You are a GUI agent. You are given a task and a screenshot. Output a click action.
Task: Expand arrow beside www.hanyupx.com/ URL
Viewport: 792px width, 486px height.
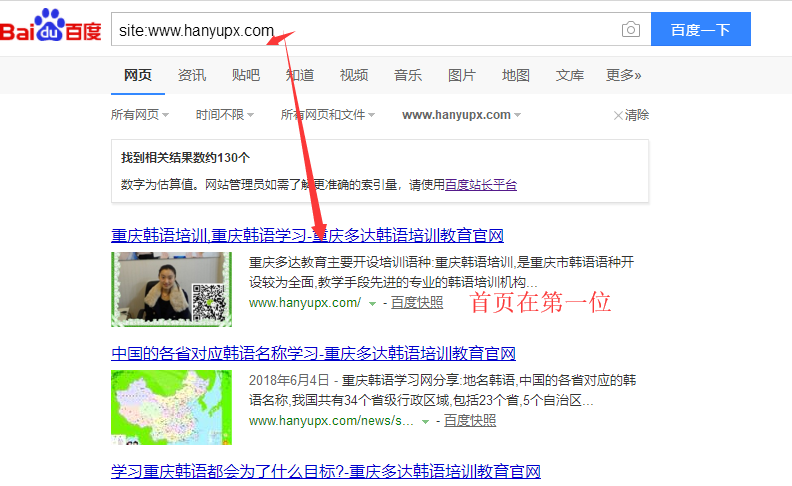372,304
